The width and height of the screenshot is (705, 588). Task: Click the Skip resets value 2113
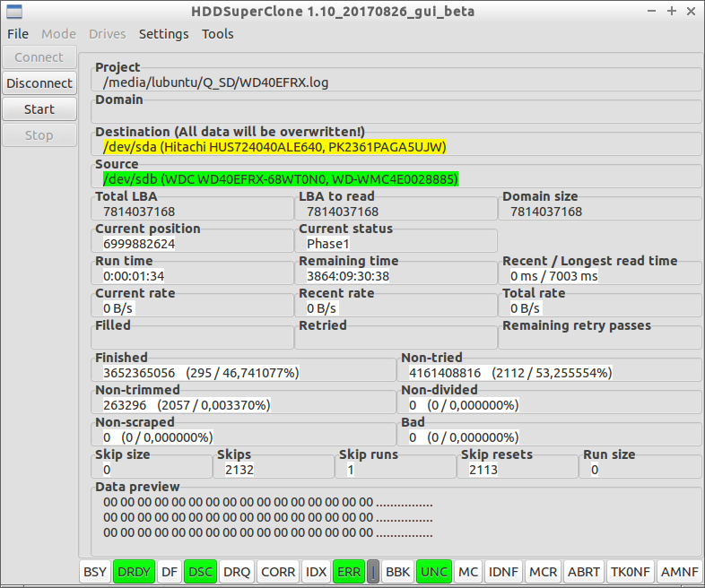pyautogui.click(x=483, y=470)
